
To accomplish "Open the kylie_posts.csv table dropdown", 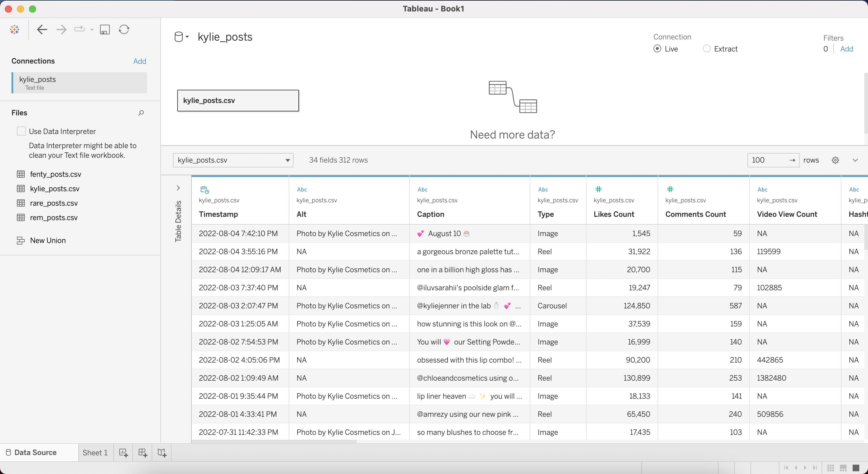I will 233,160.
